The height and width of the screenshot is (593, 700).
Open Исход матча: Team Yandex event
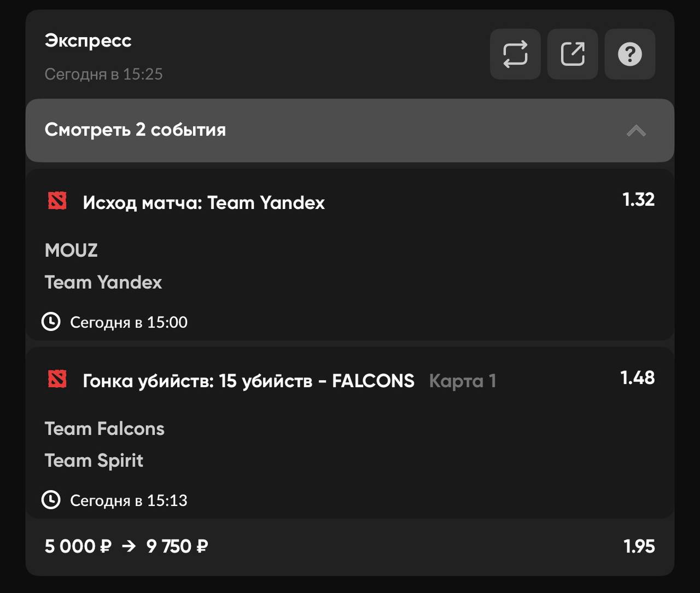203,203
